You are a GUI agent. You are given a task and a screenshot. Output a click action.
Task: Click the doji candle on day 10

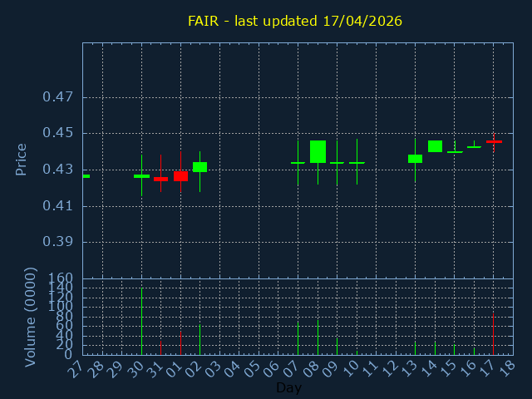[357, 163]
